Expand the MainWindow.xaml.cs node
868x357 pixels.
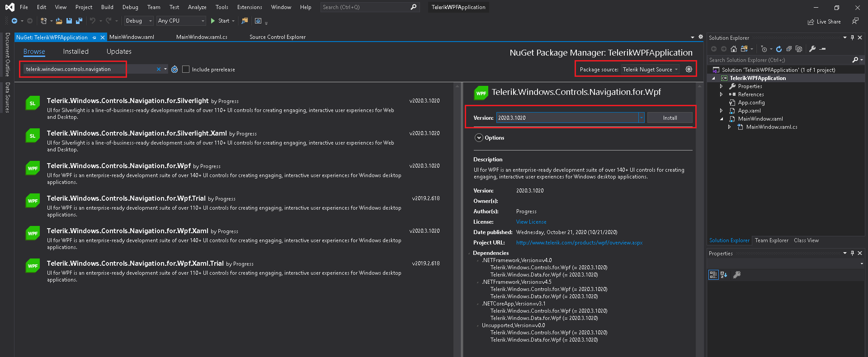729,127
